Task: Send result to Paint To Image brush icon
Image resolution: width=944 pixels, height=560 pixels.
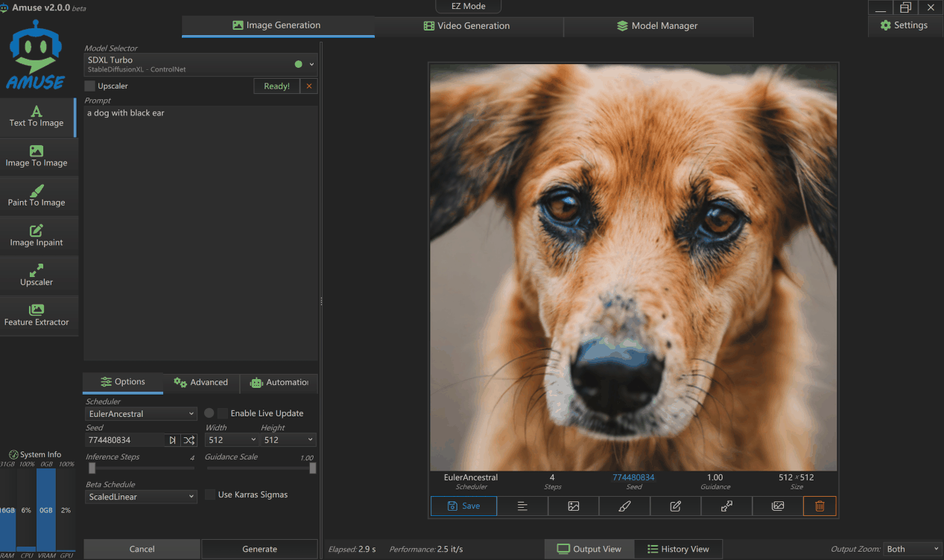Action: coord(624,506)
